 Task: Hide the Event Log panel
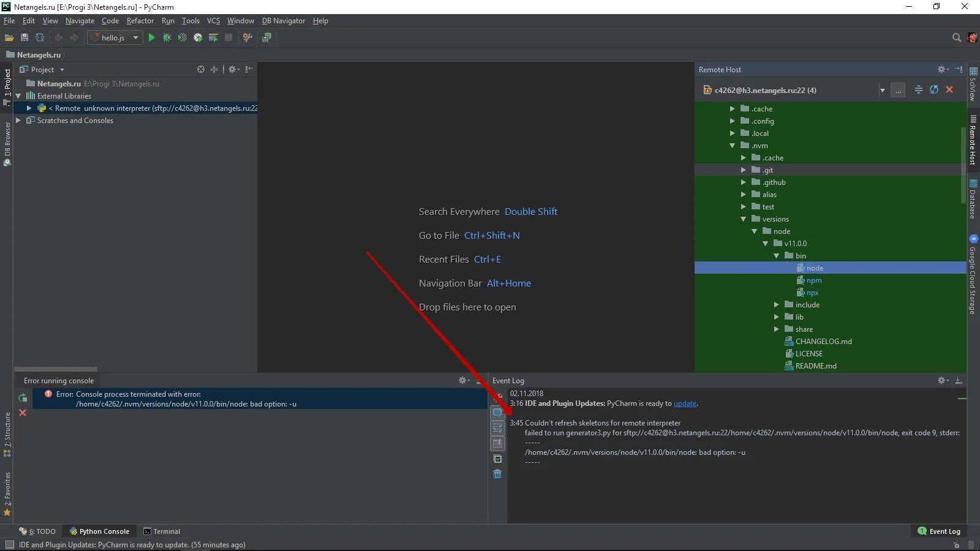[x=959, y=380]
